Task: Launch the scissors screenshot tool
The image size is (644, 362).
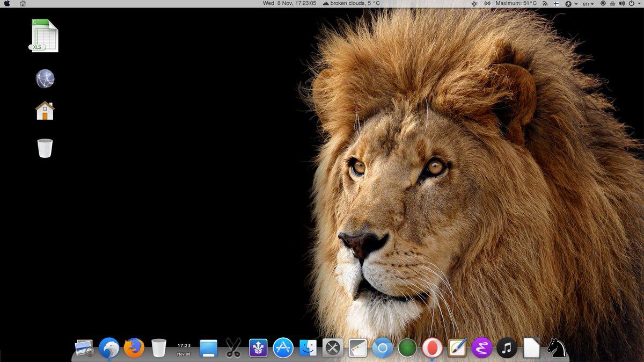Action: coord(233,348)
